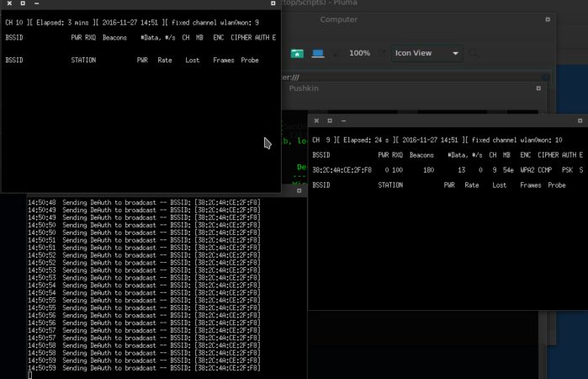588x379 pixels.
Task: Click the Computer icon in file manager toolbar
Action: [x=318, y=53]
